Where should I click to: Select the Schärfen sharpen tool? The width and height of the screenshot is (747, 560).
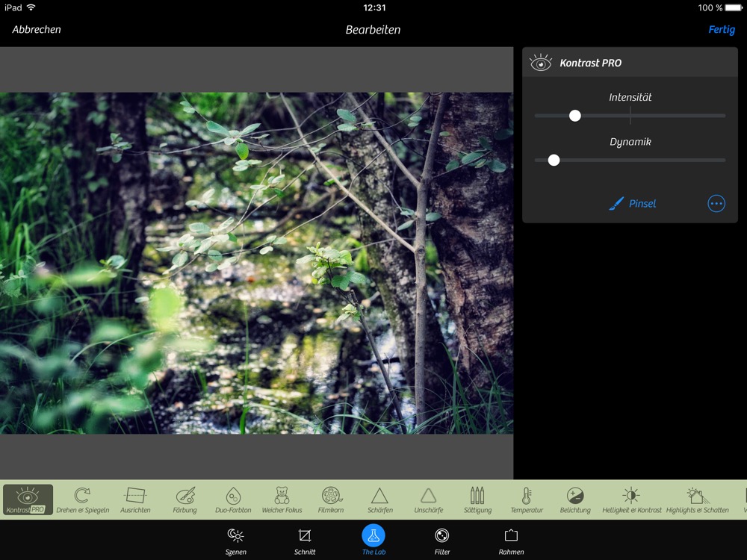tap(379, 500)
